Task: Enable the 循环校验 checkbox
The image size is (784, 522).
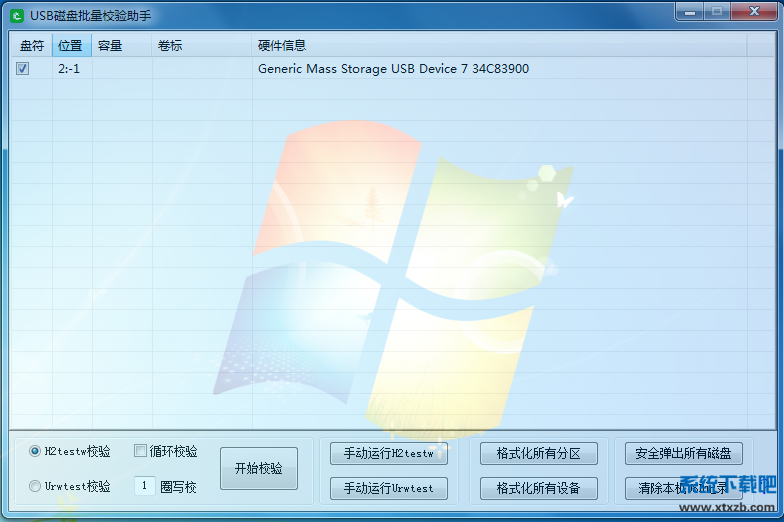Action: pos(140,451)
